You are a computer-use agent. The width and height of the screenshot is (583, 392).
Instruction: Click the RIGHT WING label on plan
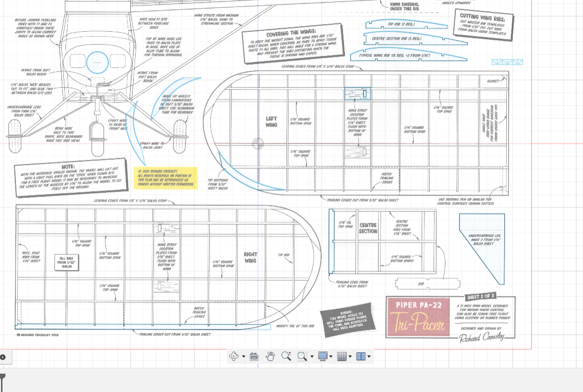click(x=250, y=257)
